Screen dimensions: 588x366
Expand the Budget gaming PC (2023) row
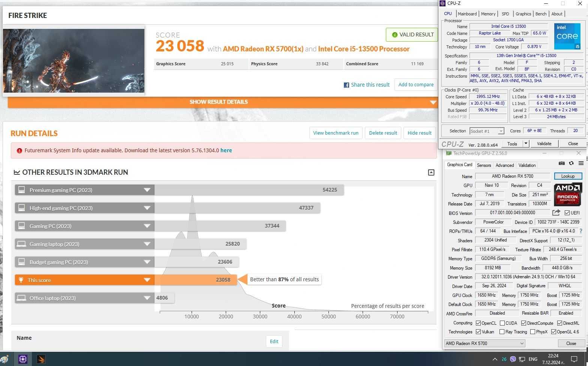pos(147,262)
